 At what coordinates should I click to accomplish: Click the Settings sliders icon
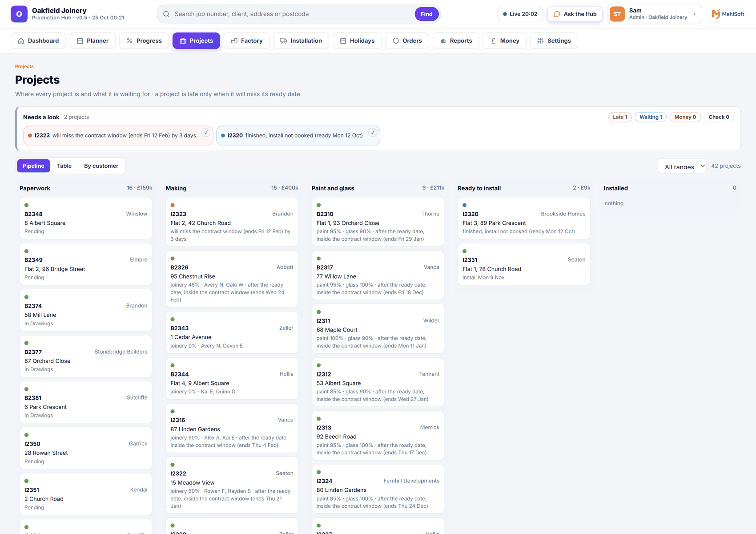click(x=540, y=41)
